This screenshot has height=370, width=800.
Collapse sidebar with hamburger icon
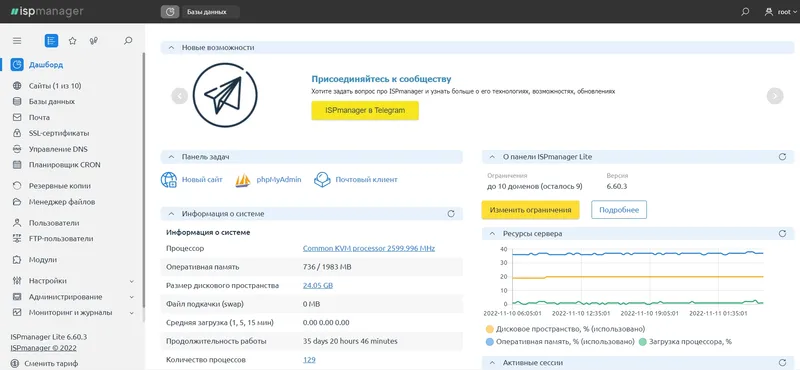coord(17,41)
